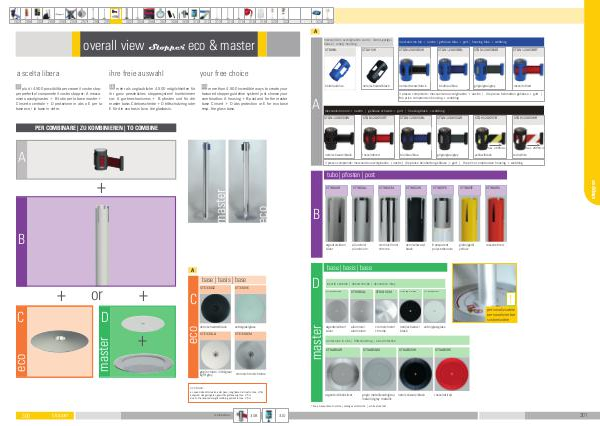Click the orange-bordered note box below eco bases
The image size is (600, 426).
point(227,393)
